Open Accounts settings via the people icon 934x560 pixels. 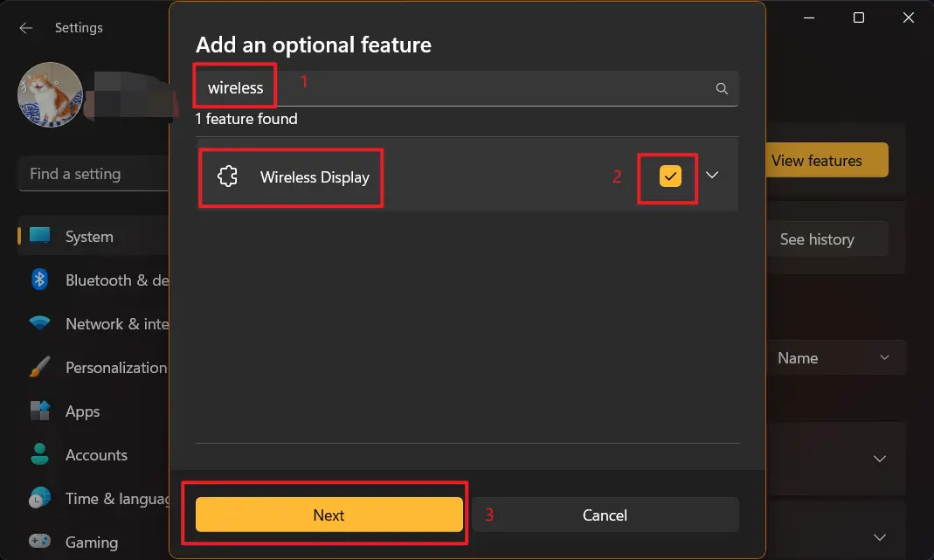click(38, 454)
